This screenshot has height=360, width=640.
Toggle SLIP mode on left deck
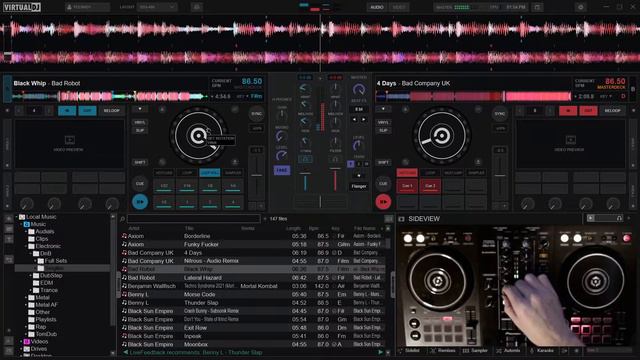click(x=140, y=130)
